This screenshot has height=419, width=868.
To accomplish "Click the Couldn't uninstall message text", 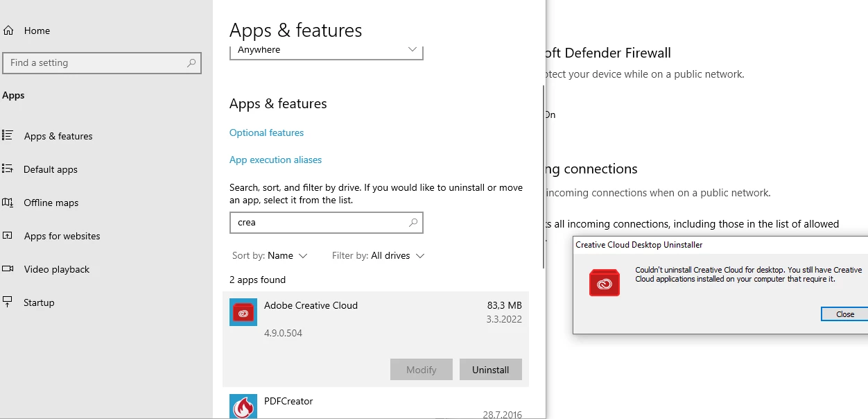I will pos(749,274).
